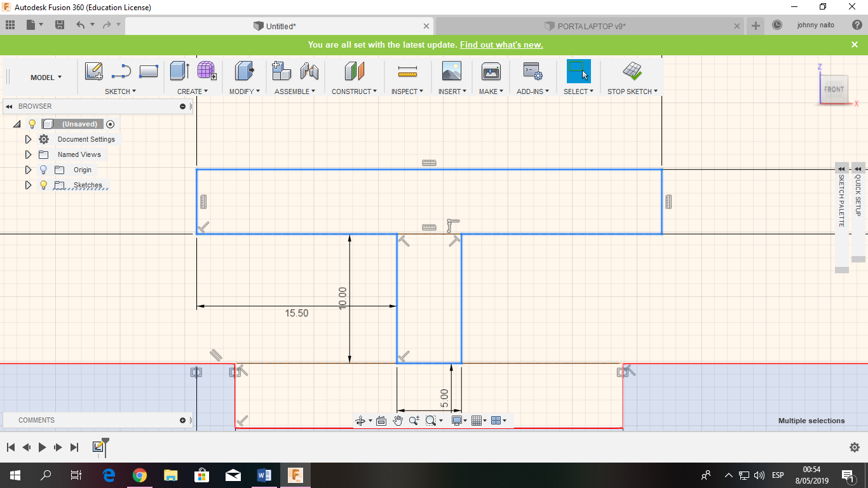Open timeline settings gear
Image resolution: width=868 pixels, height=488 pixels.
pos(855,447)
